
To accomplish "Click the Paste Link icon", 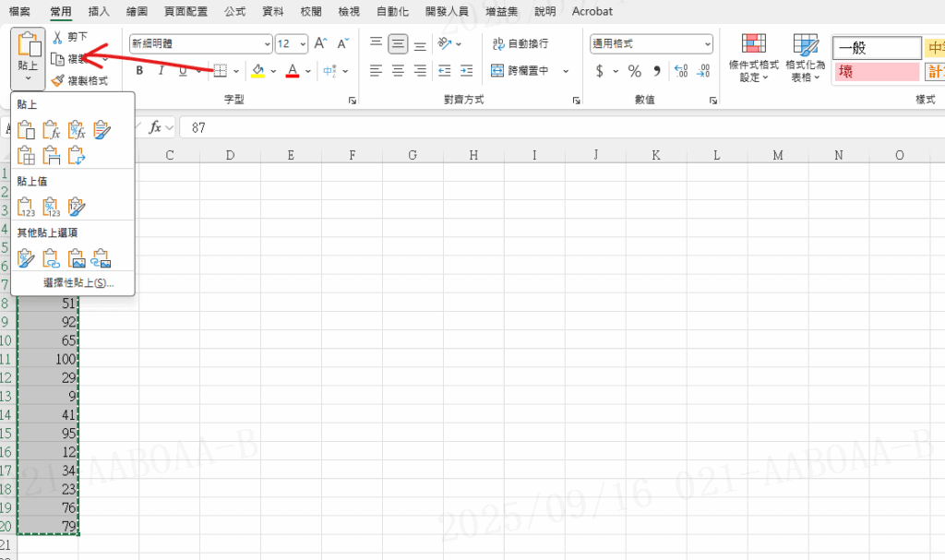I will (x=52, y=258).
